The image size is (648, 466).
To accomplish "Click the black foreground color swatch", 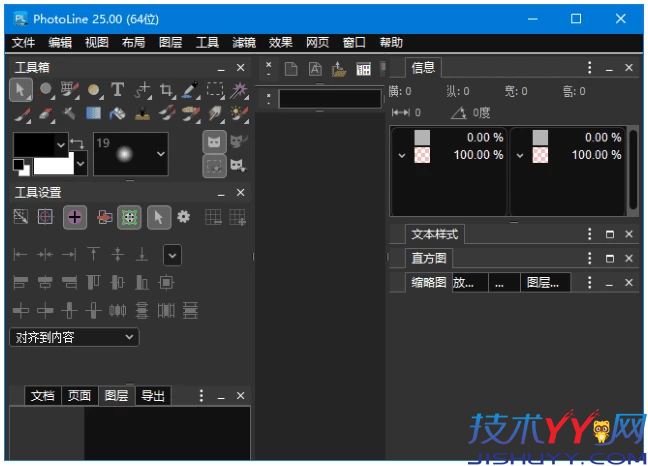I will tap(34, 145).
